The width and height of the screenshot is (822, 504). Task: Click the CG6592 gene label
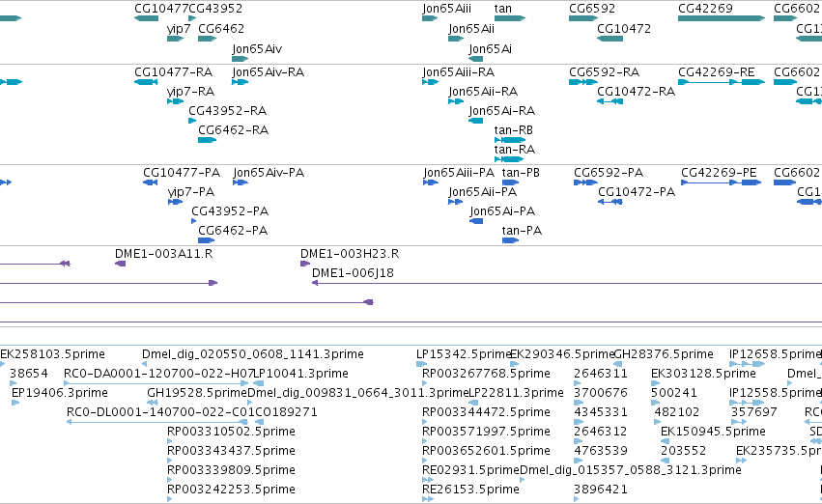(x=592, y=9)
